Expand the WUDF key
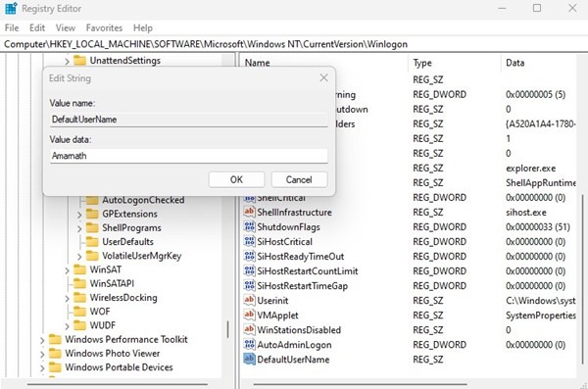 coord(67,326)
